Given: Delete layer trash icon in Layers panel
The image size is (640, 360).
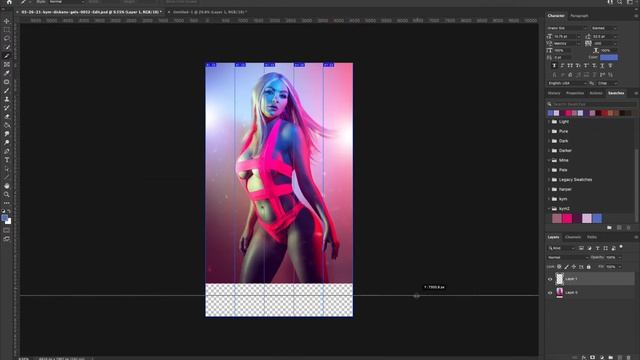Looking at the screenshot, I should 629,357.
